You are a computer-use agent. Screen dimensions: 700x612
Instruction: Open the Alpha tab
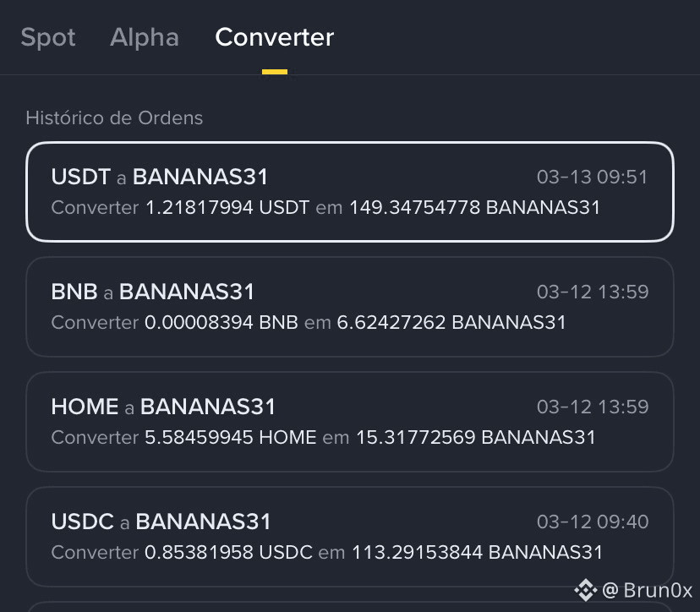tap(145, 37)
